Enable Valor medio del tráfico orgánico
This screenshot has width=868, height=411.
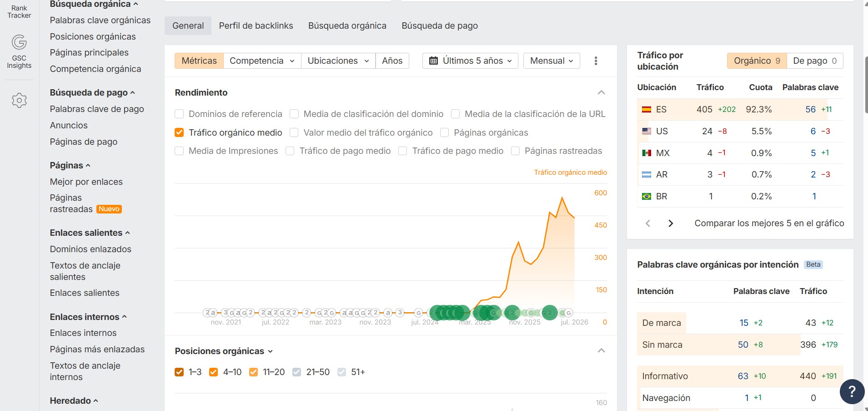click(x=294, y=132)
